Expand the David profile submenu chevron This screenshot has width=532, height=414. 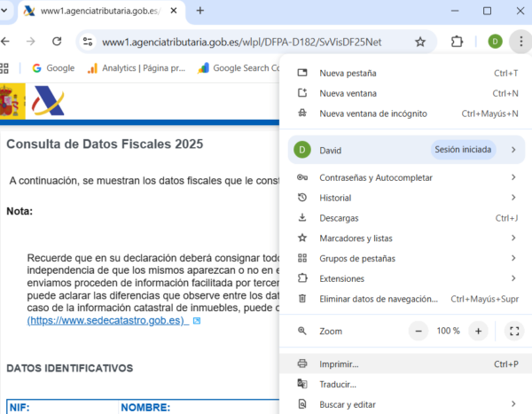513,150
